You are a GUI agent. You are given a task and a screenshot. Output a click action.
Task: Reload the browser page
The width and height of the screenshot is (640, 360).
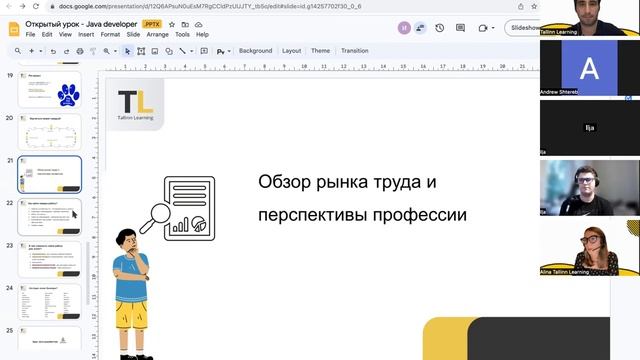[36, 7]
